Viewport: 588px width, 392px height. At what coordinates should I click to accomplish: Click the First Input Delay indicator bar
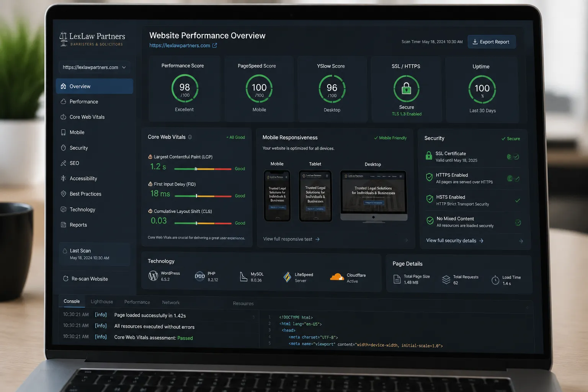[203, 196]
